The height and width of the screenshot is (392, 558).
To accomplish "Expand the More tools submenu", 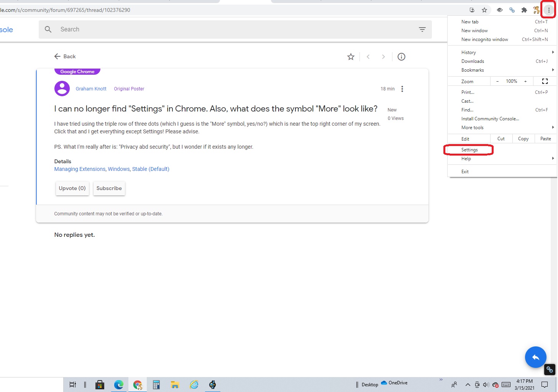I will click(x=502, y=128).
